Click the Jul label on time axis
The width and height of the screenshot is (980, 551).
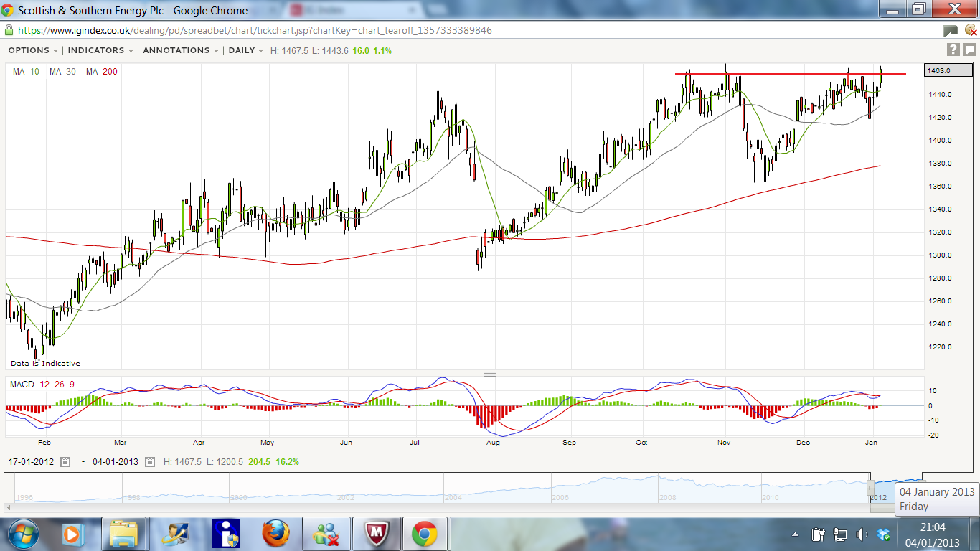[x=415, y=443]
